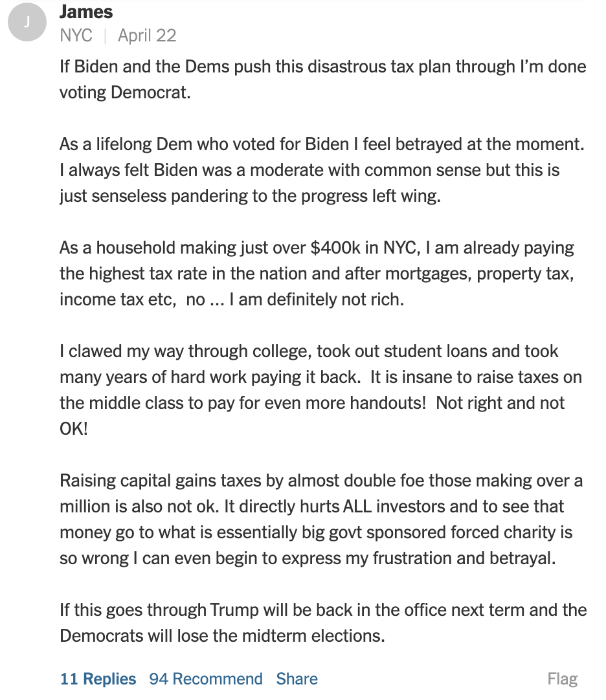Viewport: 606px width, 700px height.
Task: Click the "$400k" figure in the text
Action: coord(335,248)
